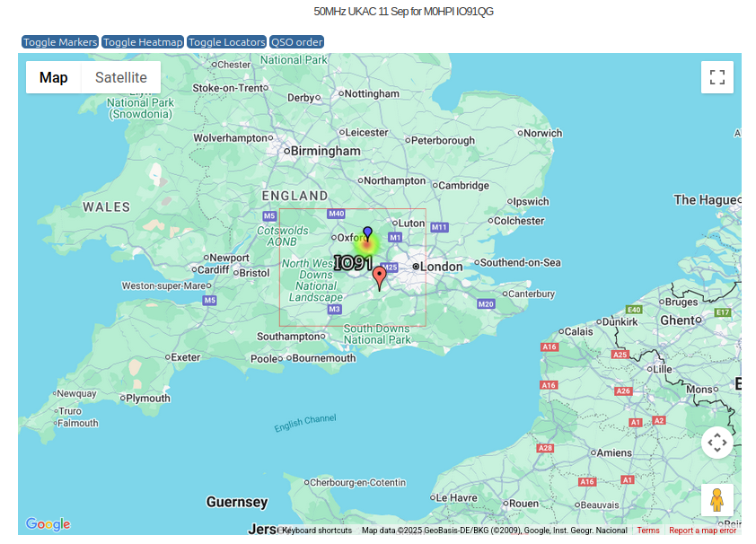Viewport: 756px width, 544px height.
Task: Open the Terms link
Action: pos(648,530)
